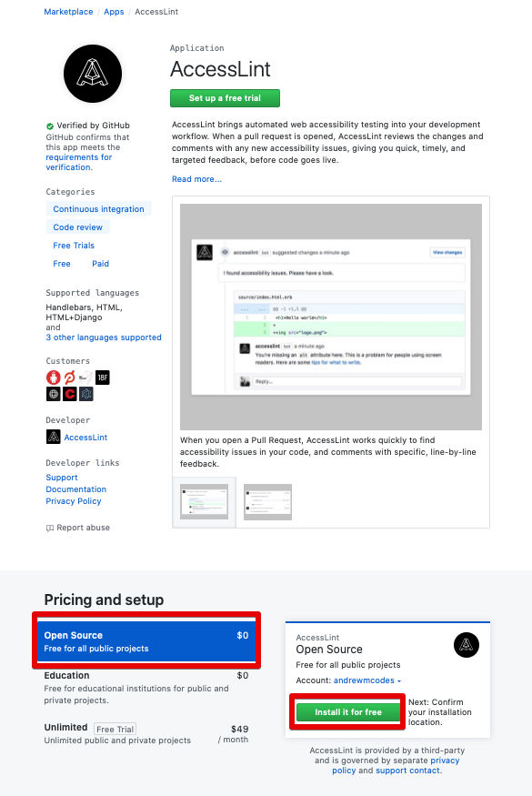Viewport: 532px width, 796px height.
Task: Open the AccessLint developer profile link
Action: pyautogui.click(x=85, y=437)
